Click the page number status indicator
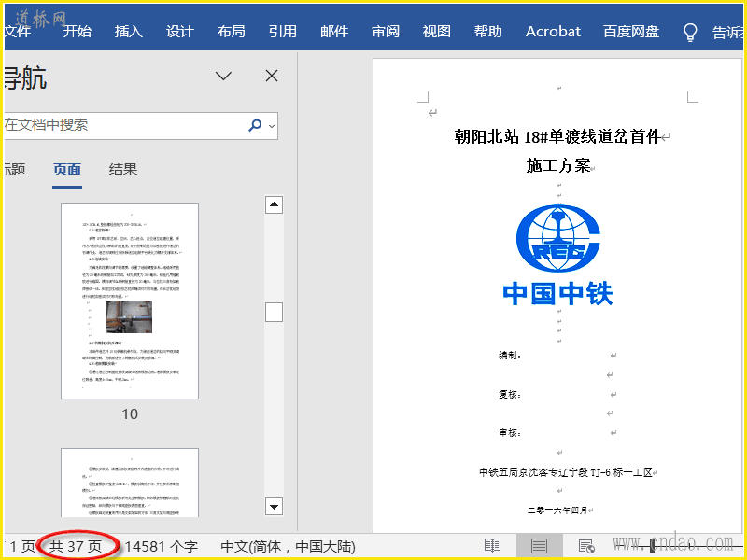 click(x=21, y=547)
